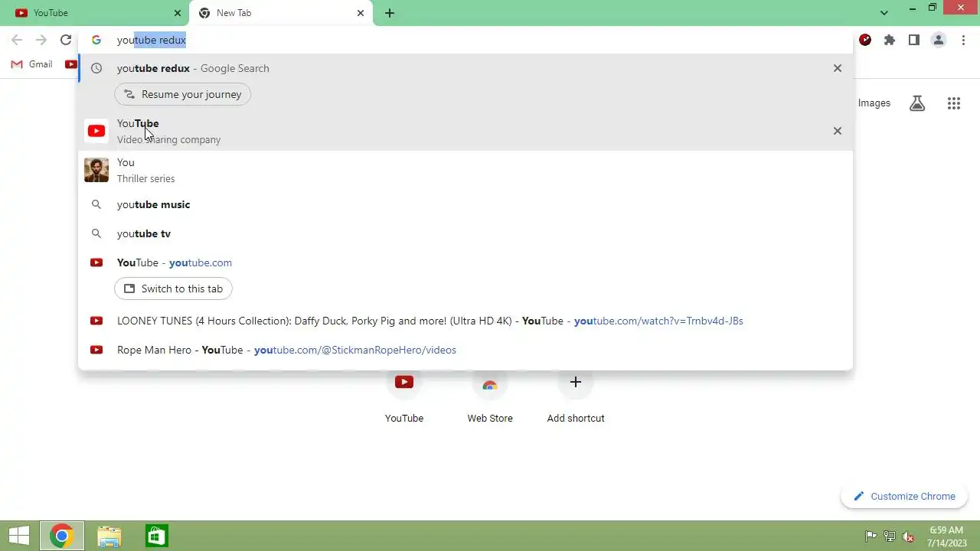Go back with the back arrow
Viewport: 980px width, 551px height.
[17, 40]
